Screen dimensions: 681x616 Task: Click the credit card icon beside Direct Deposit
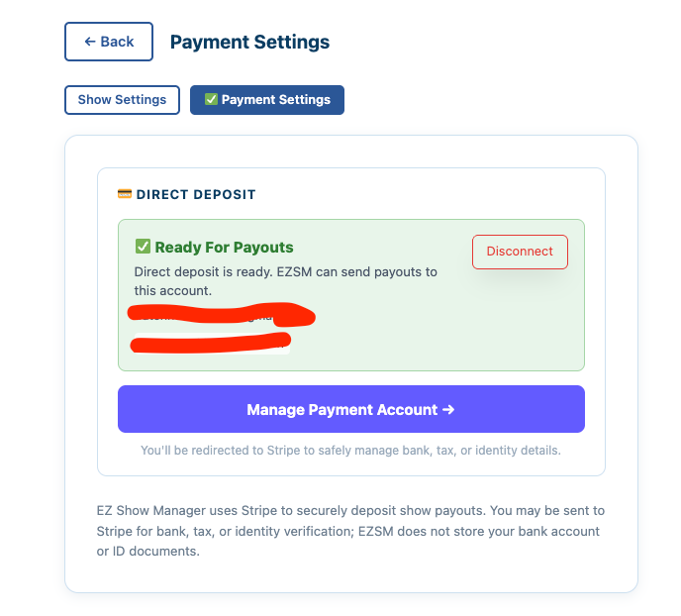(x=125, y=194)
